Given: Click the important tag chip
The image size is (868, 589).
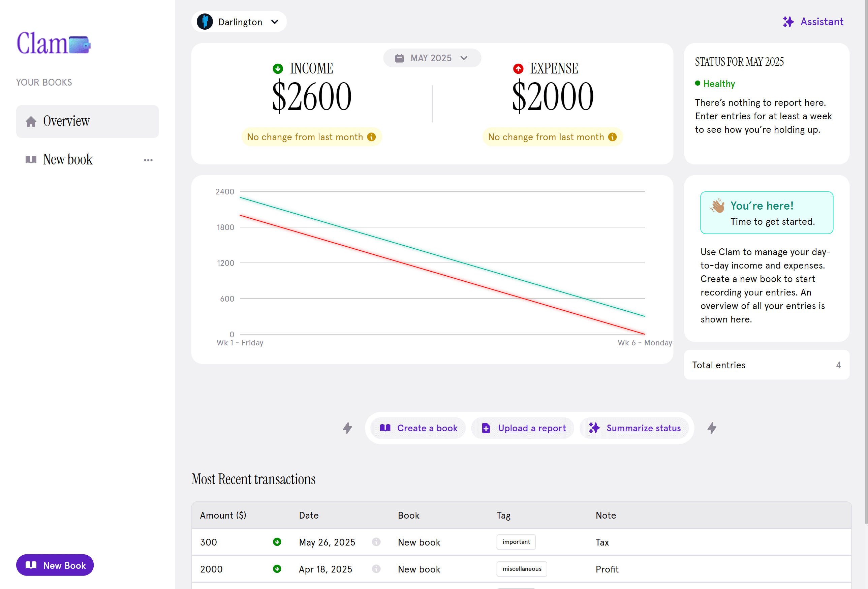Looking at the screenshot, I should (516, 542).
